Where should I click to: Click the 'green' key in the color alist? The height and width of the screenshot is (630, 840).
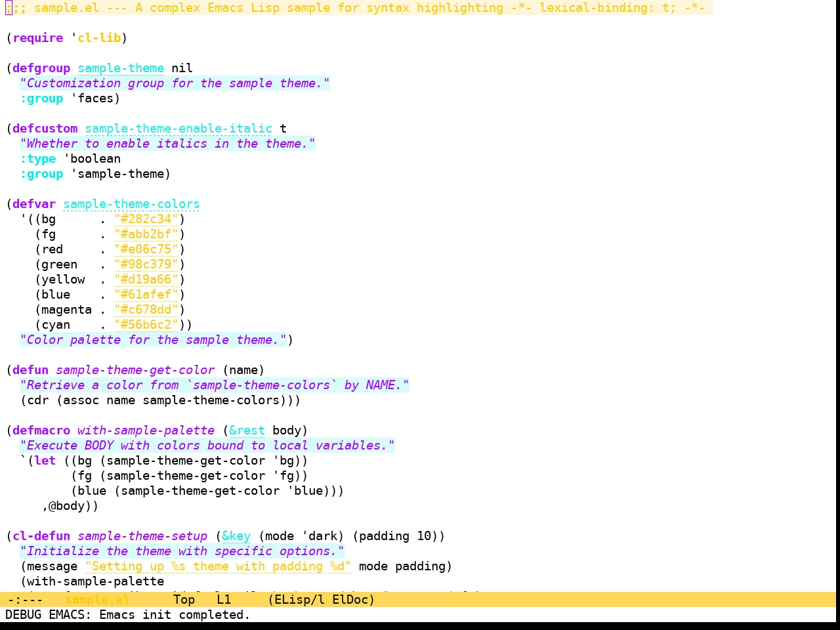(x=59, y=264)
